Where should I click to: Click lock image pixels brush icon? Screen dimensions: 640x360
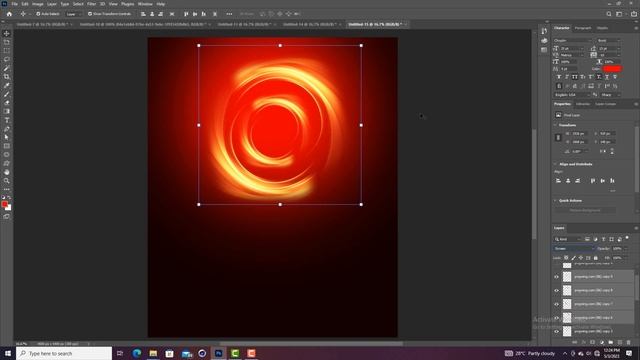(573, 258)
